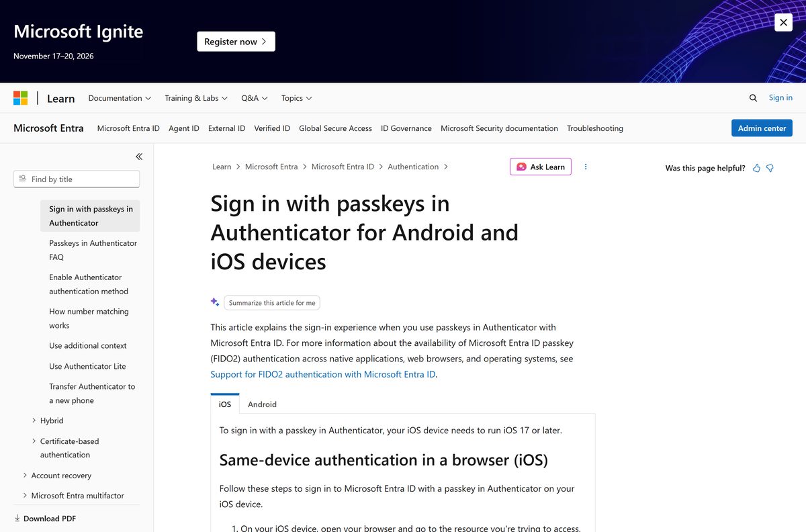Image resolution: width=806 pixels, height=532 pixels.
Task: Close the Microsoft Ignite banner
Action: pos(783,22)
